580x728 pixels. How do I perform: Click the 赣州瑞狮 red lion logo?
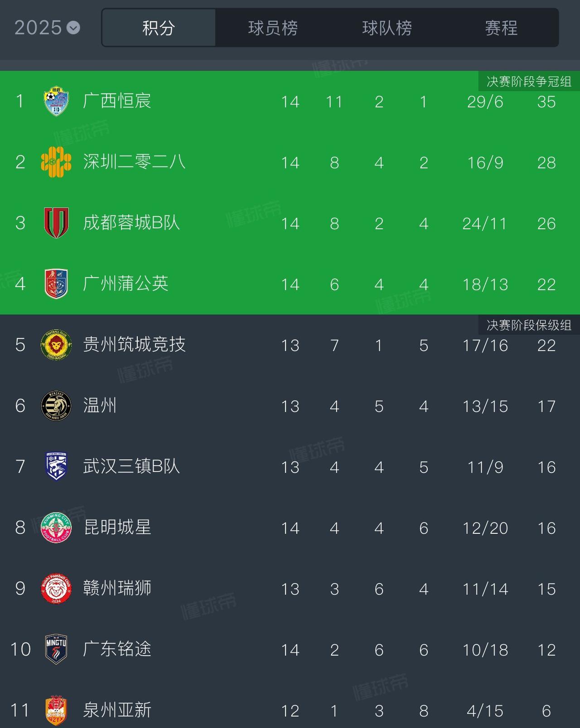(x=56, y=589)
